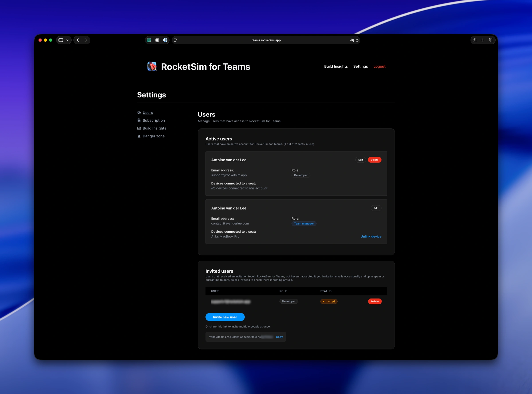532x394 pixels.
Task: Click the Danger zone siren icon in sidebar
Action: (x=139, y=136)
